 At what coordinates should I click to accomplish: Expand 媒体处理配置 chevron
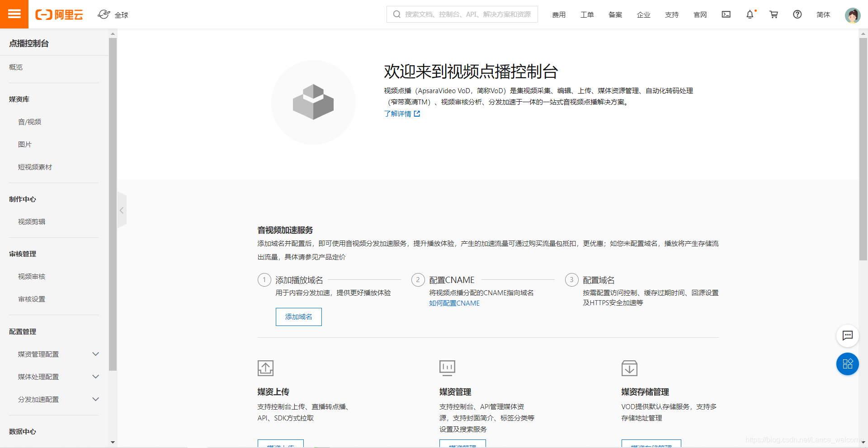click(x=95, y=377)
